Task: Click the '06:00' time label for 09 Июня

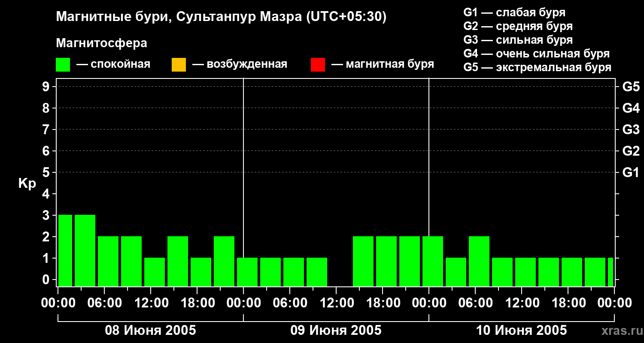Action: point(290,303)
